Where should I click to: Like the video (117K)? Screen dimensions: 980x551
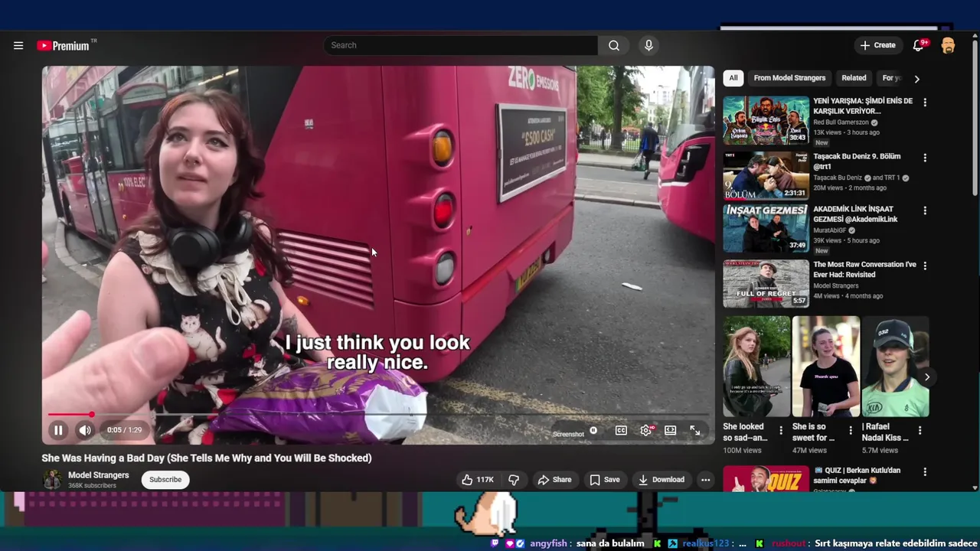477,480
